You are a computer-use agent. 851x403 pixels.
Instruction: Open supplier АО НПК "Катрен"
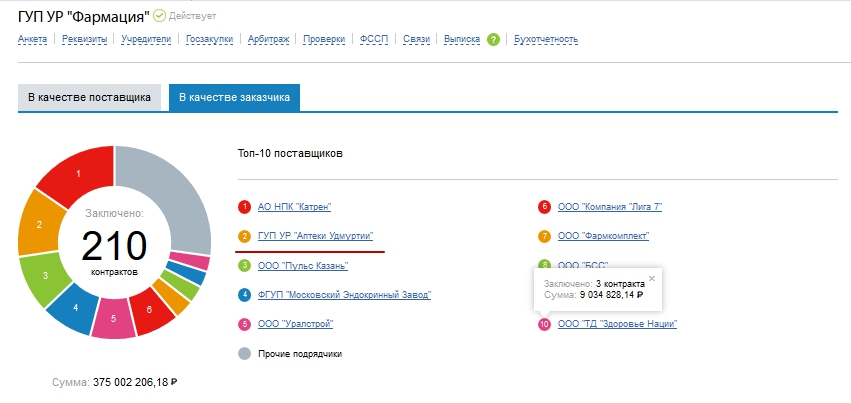(x=295, y=207)
